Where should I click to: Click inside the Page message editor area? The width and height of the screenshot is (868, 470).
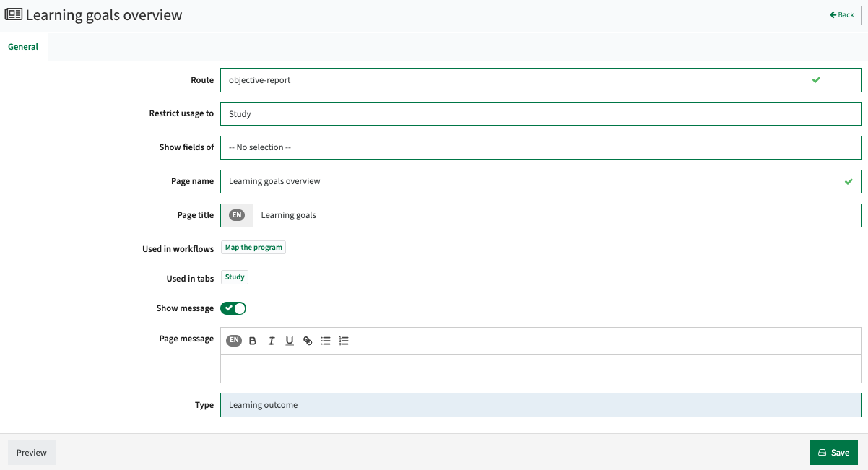point(540,369)
